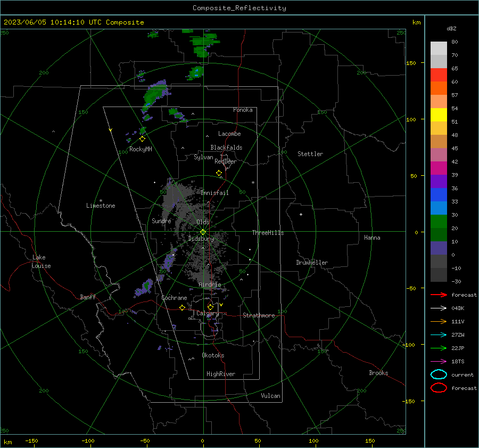Click the Airdrie city label
479x448 pixels.
pos(210,284)
